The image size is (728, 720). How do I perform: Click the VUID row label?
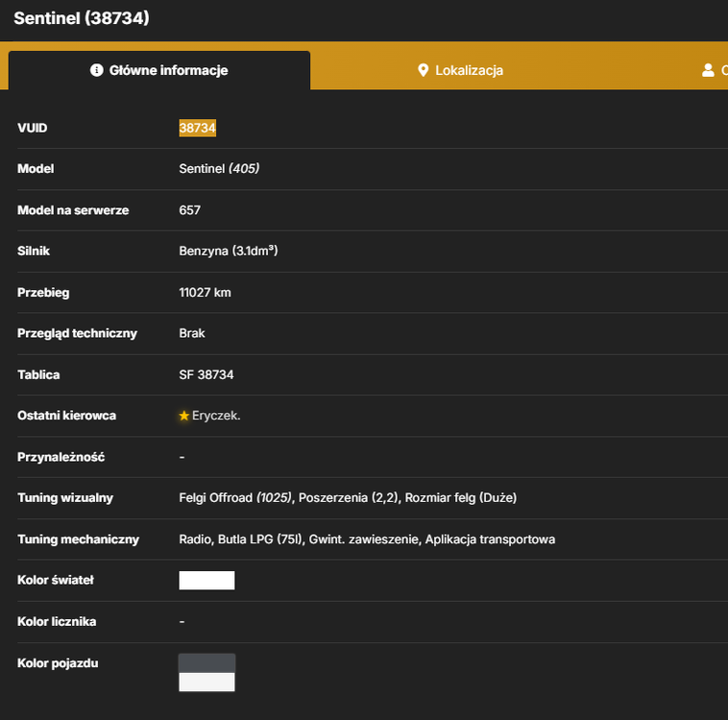coord(33,128)
